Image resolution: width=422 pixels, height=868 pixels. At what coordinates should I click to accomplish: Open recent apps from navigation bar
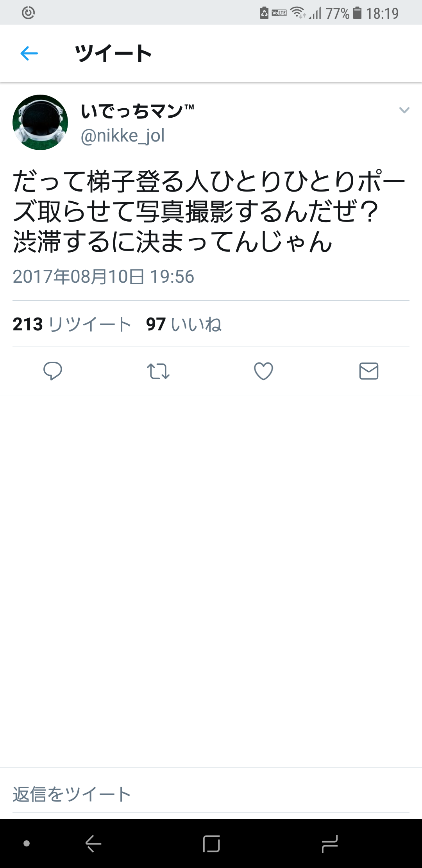click(329, 843)
